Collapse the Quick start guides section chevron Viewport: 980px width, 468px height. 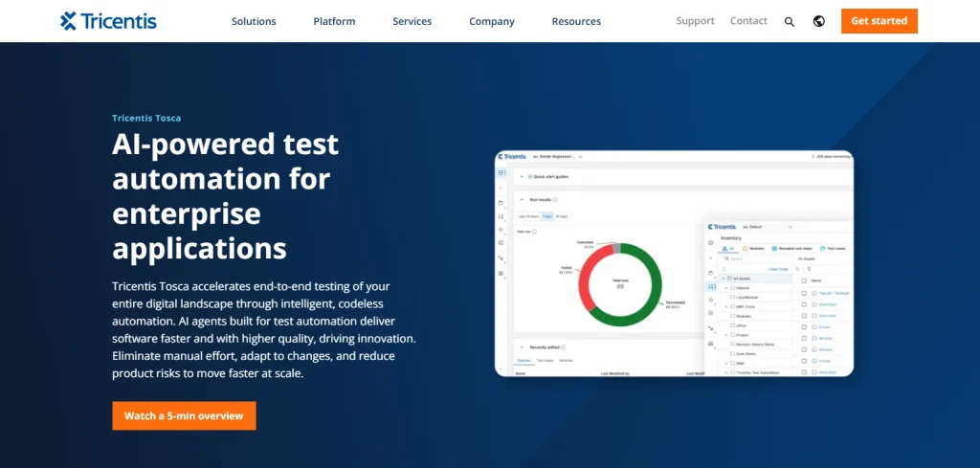pos(522,177)
